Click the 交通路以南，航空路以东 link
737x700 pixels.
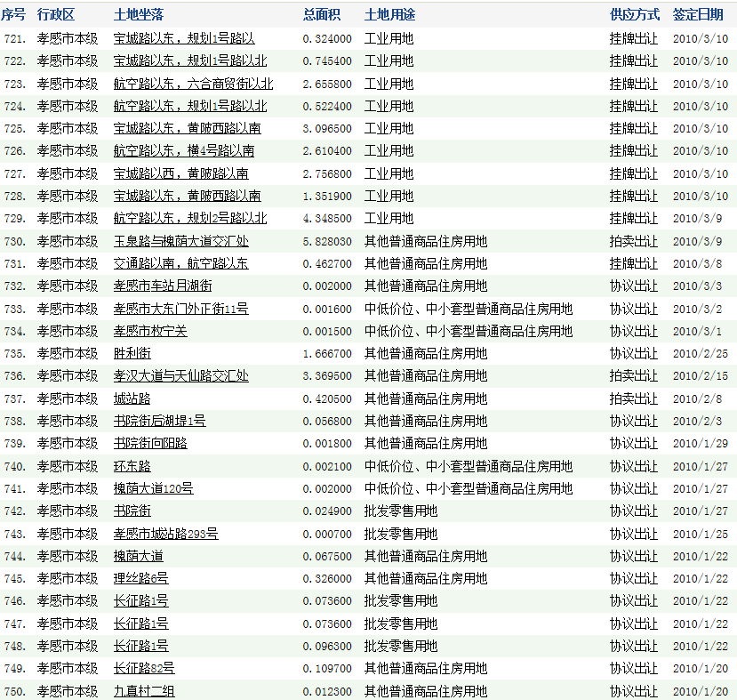181,263
